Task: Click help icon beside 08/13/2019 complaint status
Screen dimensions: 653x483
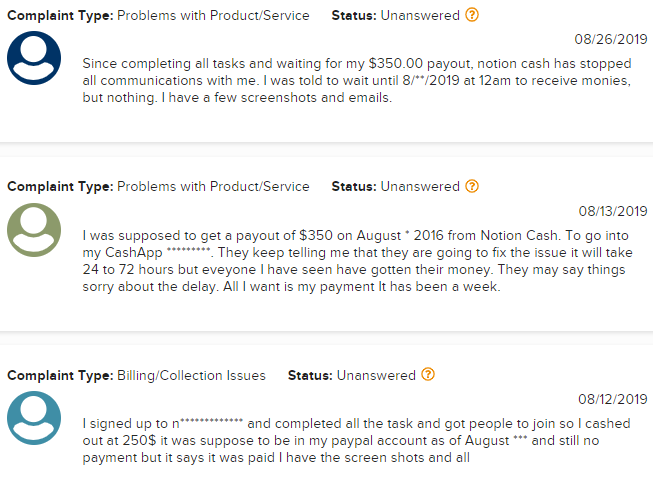Action: click(472, 186)
